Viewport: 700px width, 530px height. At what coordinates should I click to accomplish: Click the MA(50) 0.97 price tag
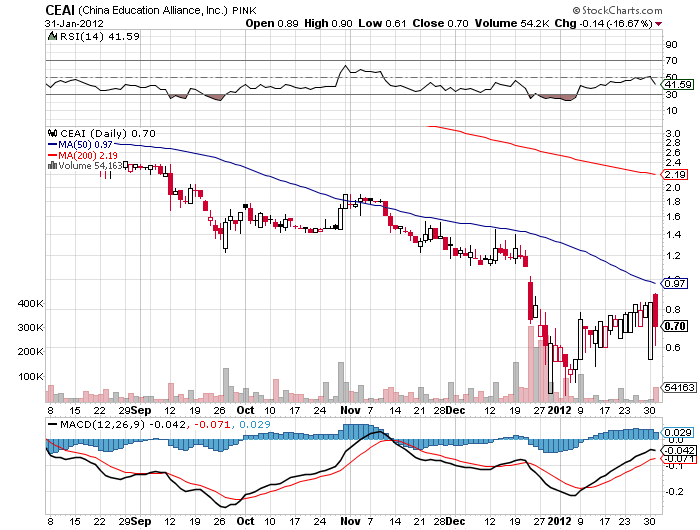point(675,284)
